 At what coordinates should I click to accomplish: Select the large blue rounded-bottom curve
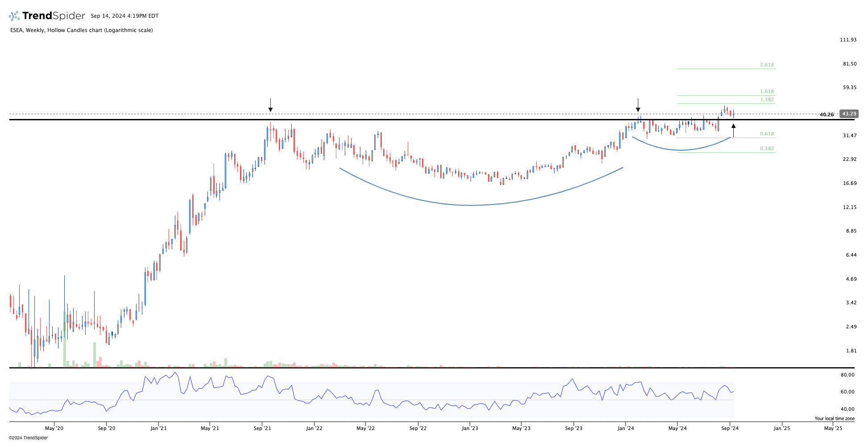tap(471, 205)
